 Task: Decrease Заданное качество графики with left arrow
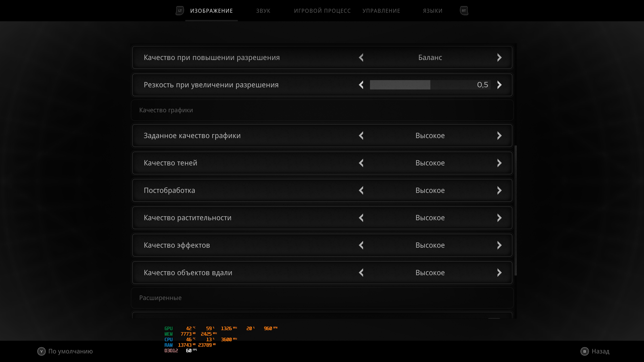click(x=361, y=136)
